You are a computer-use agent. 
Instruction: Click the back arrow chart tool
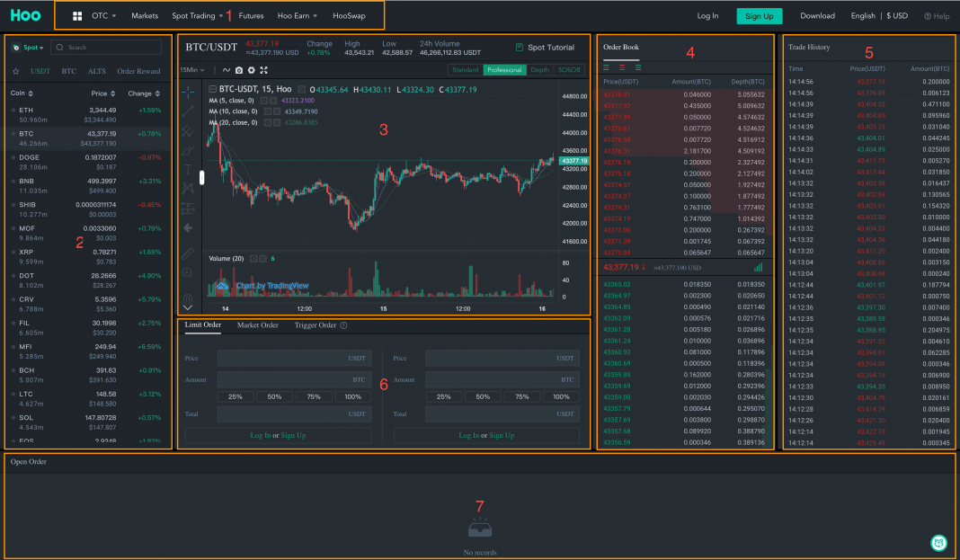[188, 228]
